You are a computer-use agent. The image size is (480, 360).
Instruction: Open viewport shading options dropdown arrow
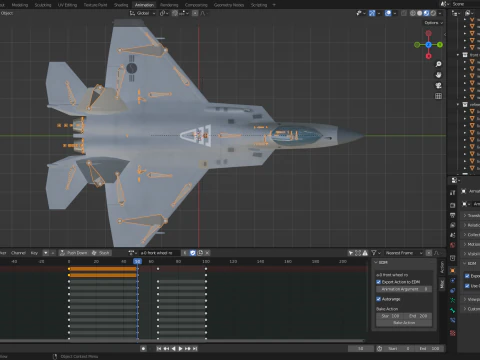(x=440, y=13)
